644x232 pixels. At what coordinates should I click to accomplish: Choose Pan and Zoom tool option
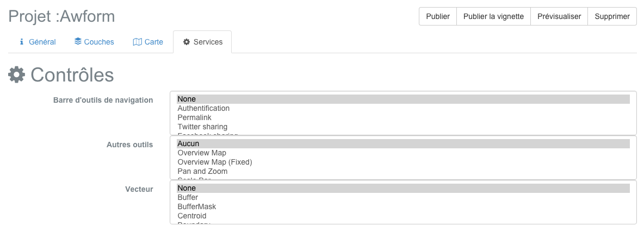coord(404,171)
